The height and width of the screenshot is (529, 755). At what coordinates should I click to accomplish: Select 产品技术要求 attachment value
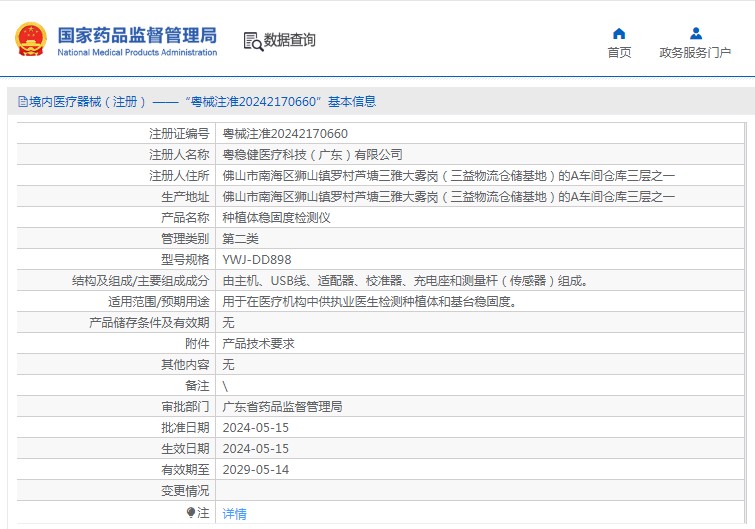259,344
